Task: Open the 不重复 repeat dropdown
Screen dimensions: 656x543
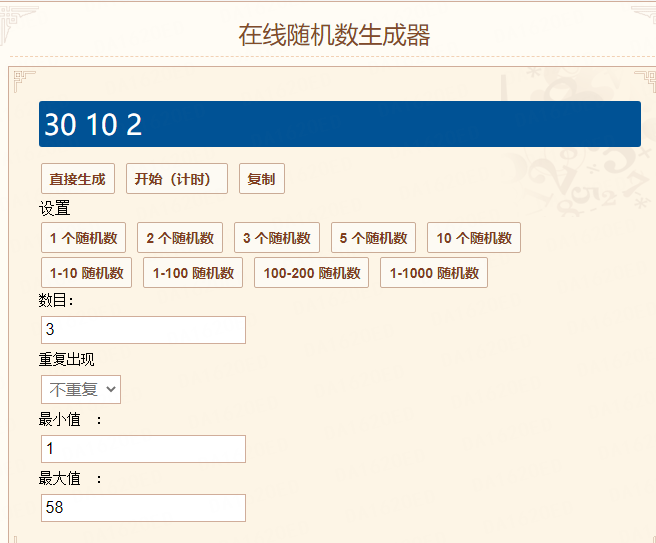Action: pyautogui.click(x=81, y=389)
